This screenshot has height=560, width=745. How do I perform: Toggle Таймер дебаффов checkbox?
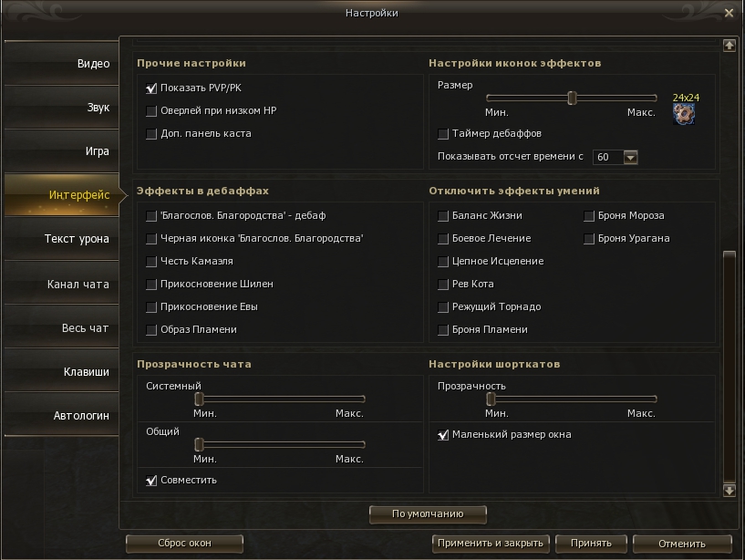click(x=443, y=133)
